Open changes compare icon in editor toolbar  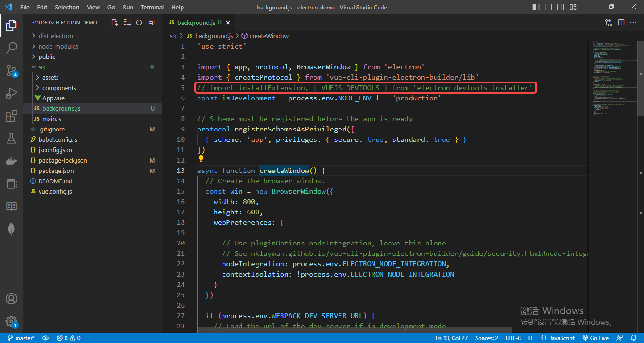click(x=609, y=23)
